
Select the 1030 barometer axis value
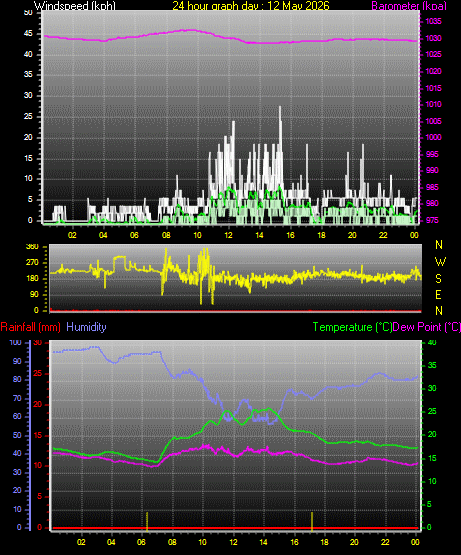coord(433,38)
